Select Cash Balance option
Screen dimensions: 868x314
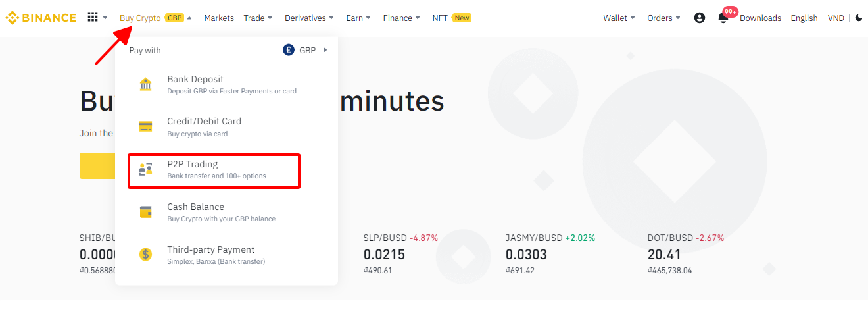(x=226, y=213)
